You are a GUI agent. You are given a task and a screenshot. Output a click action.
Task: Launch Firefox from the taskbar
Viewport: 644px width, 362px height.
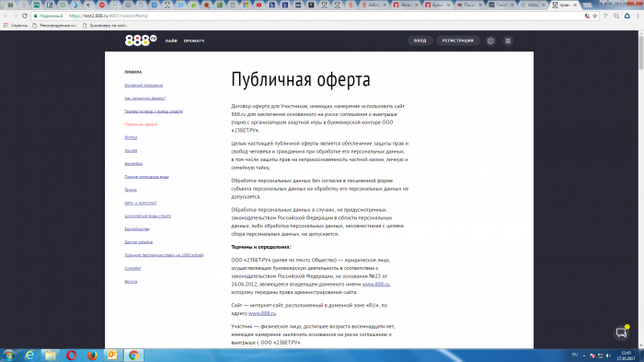coord(92,355)
